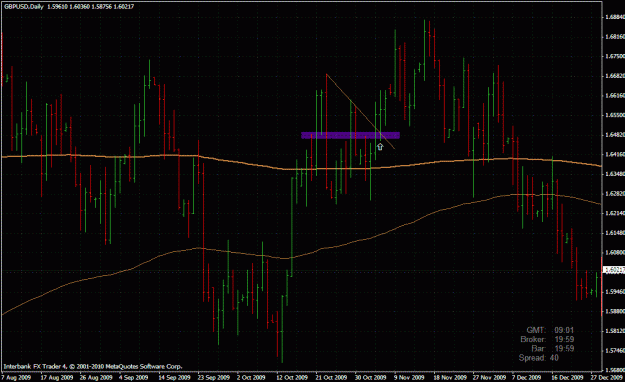Click the 7 Dec 2009 date label
Viewport: 625px width, 382px height.
click(x=527, y=377)
